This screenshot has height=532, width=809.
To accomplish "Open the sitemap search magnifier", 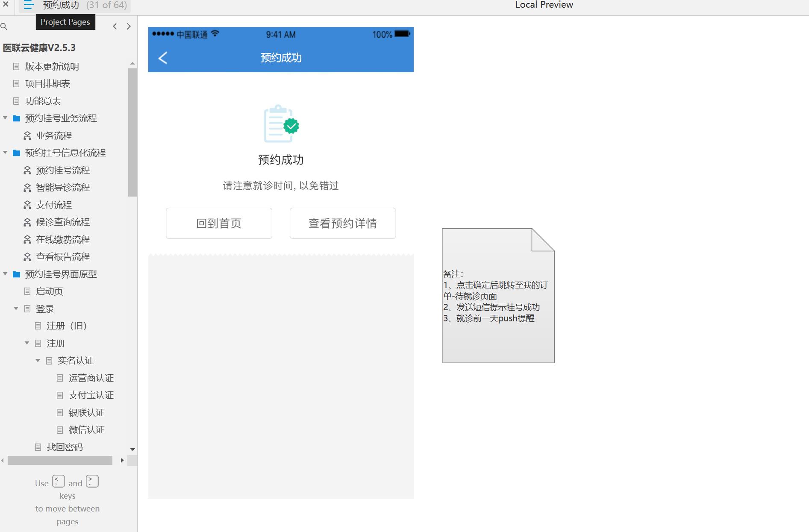I will tap(4, 26).
